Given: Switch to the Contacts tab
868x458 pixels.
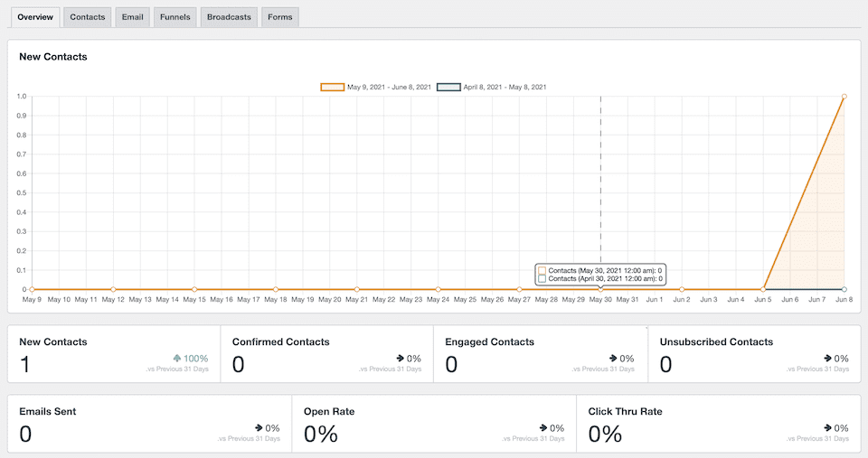Looking at the screenshot, I should [x=88, y=17].
